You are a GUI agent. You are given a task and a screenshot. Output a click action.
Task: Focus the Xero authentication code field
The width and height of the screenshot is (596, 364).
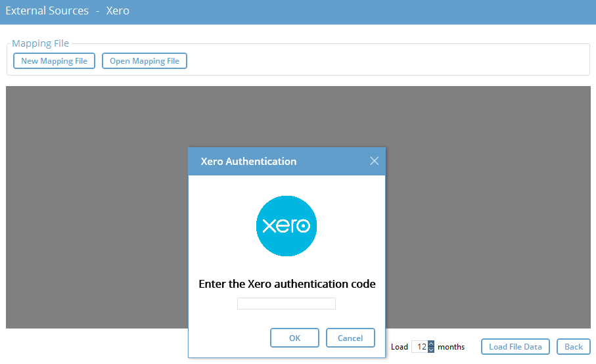pos(287,304)
